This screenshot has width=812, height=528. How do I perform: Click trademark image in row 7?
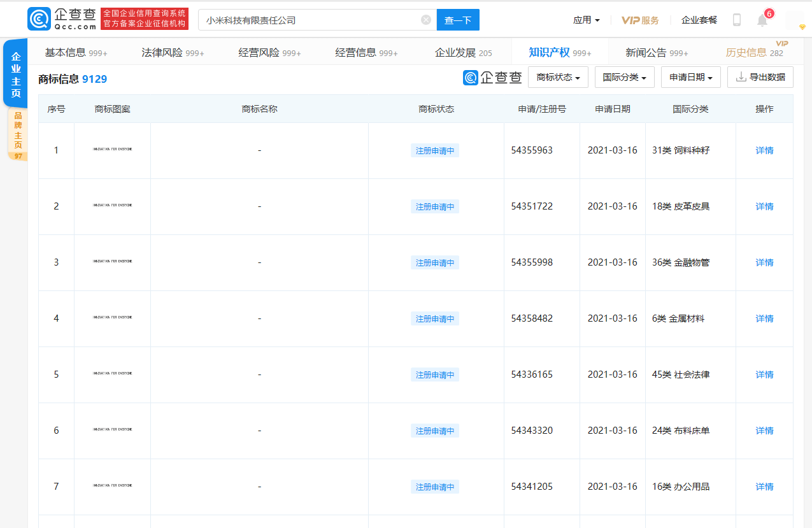113,486
